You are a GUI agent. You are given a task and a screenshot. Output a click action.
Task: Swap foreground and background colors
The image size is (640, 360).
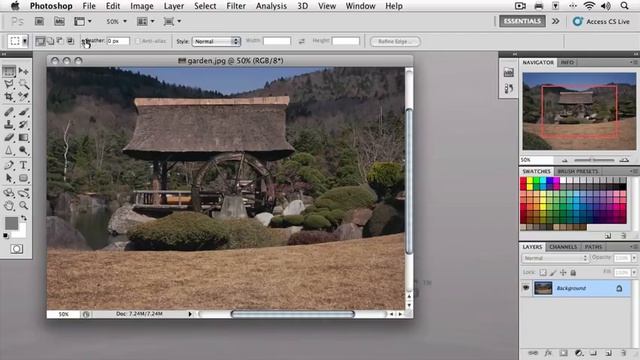coord(24,218)
